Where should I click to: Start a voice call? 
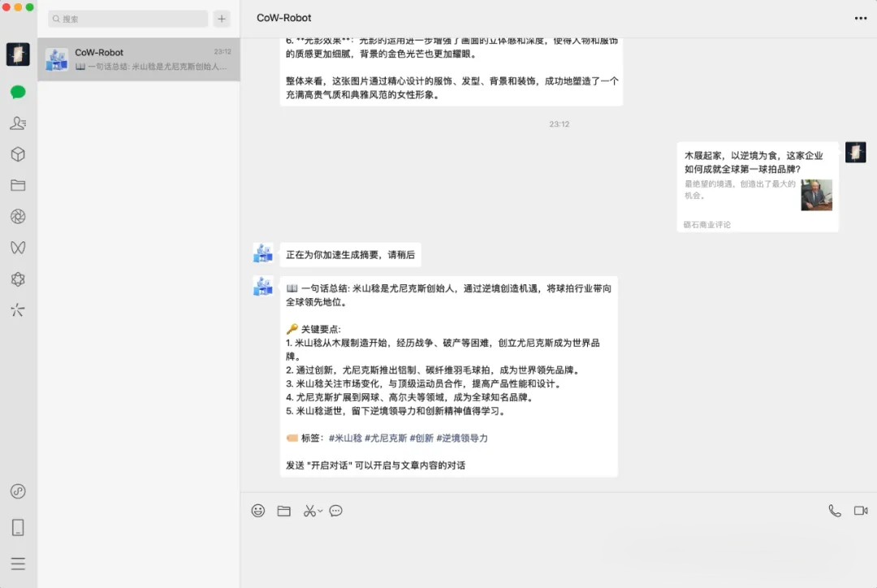(x=835, y=511)
